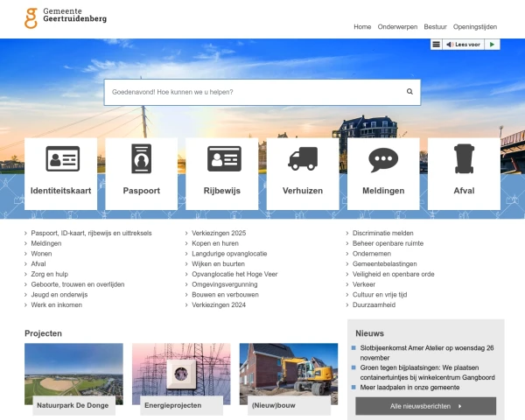Open the Verhuizen truck tile icon

(303, 158)
